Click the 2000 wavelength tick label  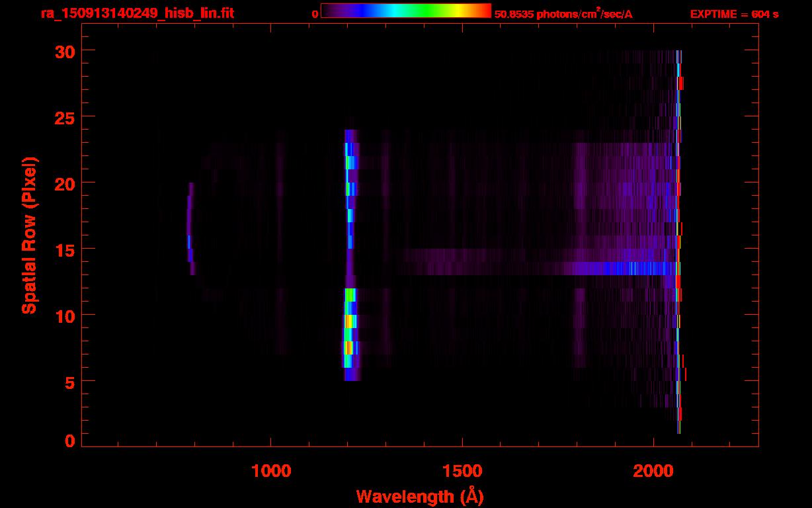tap(653, 471)
